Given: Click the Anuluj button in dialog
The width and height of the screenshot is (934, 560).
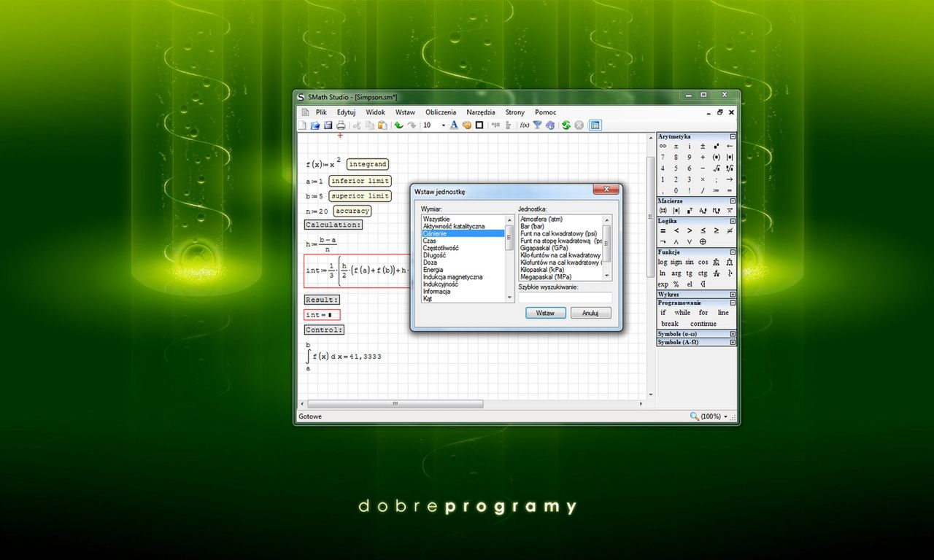Looking at the screenshot, I should point(591,313).
